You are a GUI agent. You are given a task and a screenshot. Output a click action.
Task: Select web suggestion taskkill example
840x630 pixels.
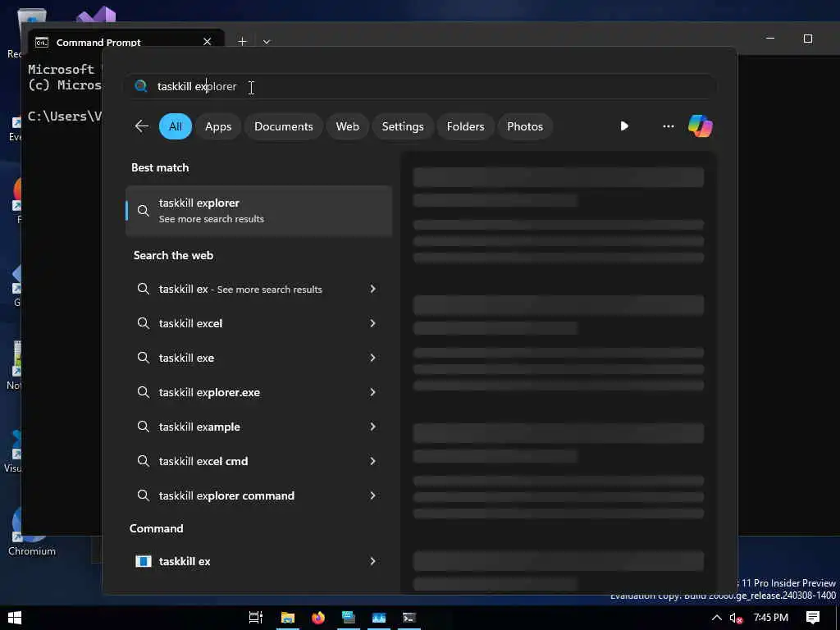click(x=258, y=427)
